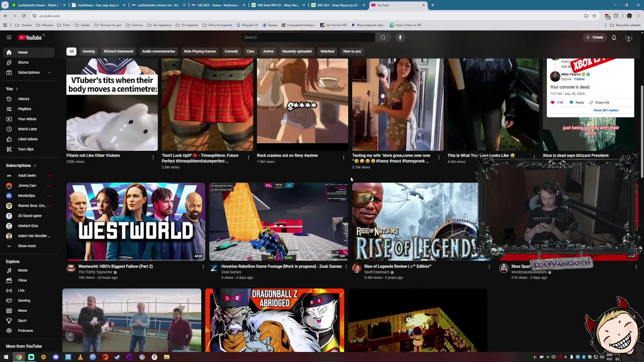This screenshot has width=644, height=362.
Task: Open The Thrifty Typewriter channel link
Action: point(96,273)
